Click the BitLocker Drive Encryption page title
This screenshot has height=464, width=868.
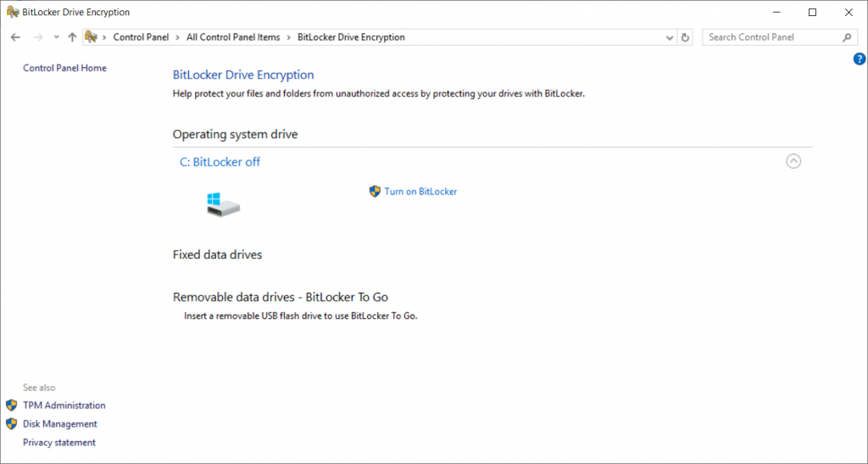point(243,75)
